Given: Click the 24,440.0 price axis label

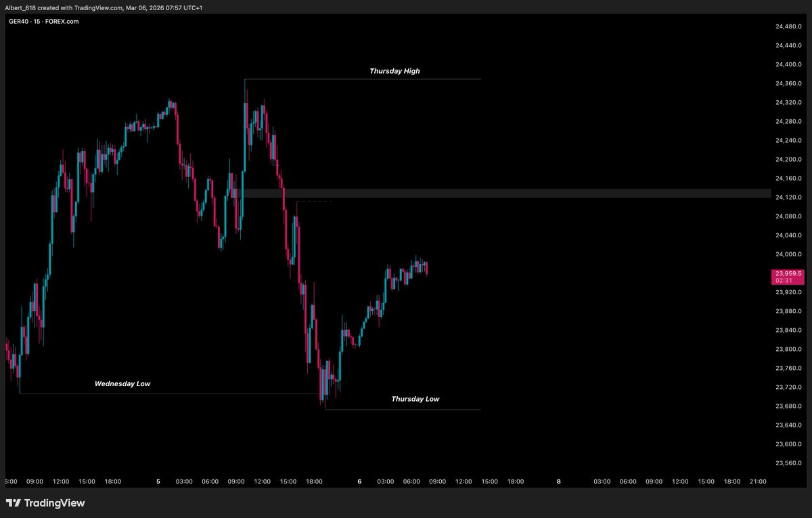Looking at the screenshot, I should (x=788, y=45).
